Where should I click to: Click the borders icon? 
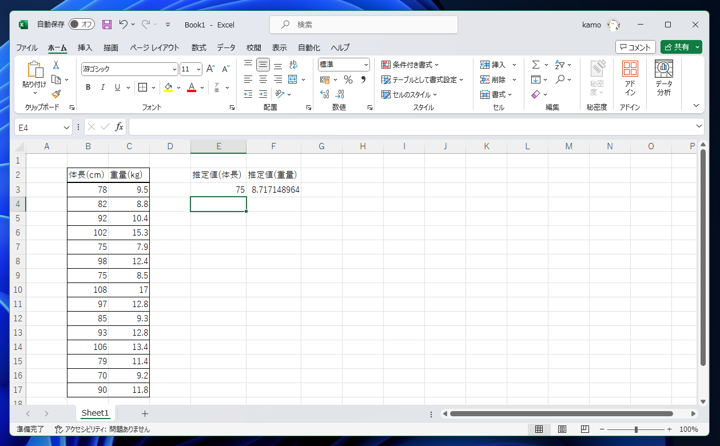pyautogui.click(x=143, y=87)
